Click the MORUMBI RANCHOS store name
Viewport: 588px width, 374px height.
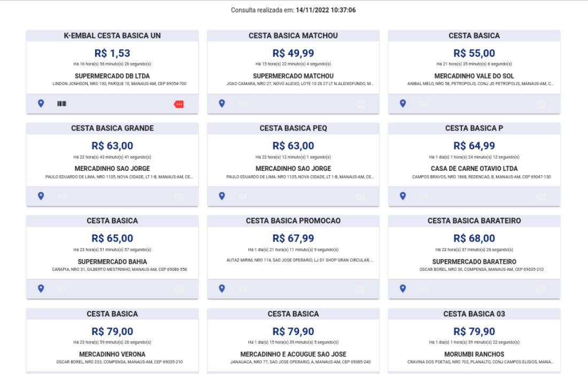[474, 354]
